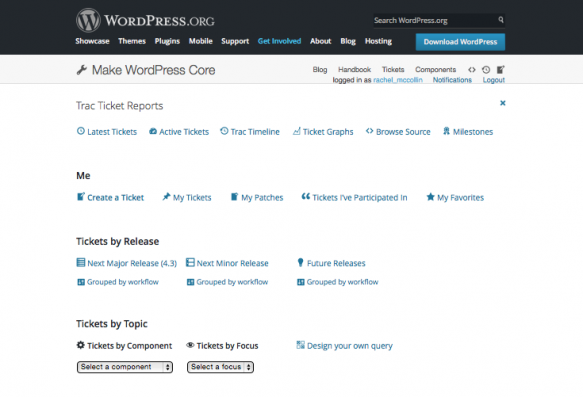The width and height of the screenshot is (583, 397).
Task: Open the Select a component dropdown
Action: (125, 367)
